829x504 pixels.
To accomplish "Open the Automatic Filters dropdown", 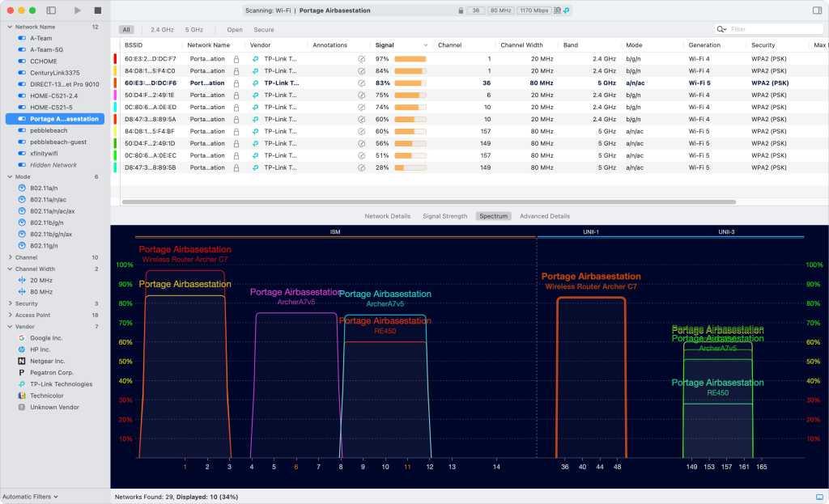I will [30, 497].
